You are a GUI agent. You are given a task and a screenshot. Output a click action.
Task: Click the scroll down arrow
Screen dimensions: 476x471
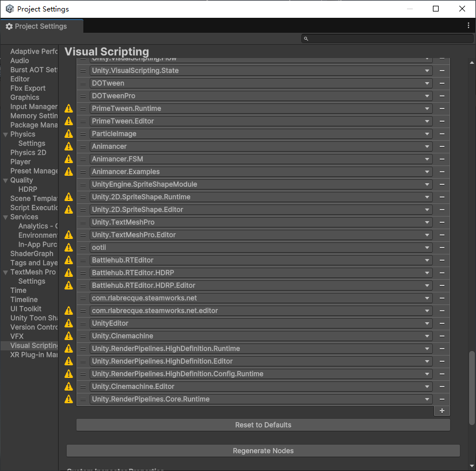[x=471, y=466]
